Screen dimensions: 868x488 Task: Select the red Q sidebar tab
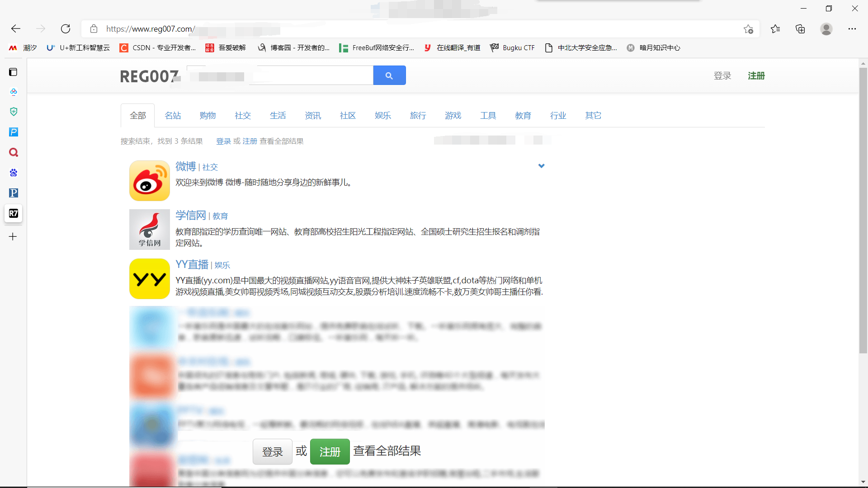[x=14, y=152]
